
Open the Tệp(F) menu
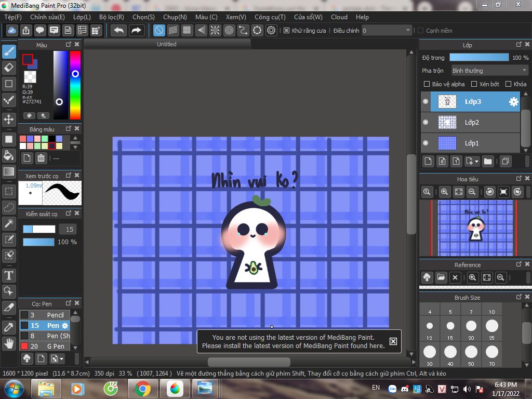13,17
